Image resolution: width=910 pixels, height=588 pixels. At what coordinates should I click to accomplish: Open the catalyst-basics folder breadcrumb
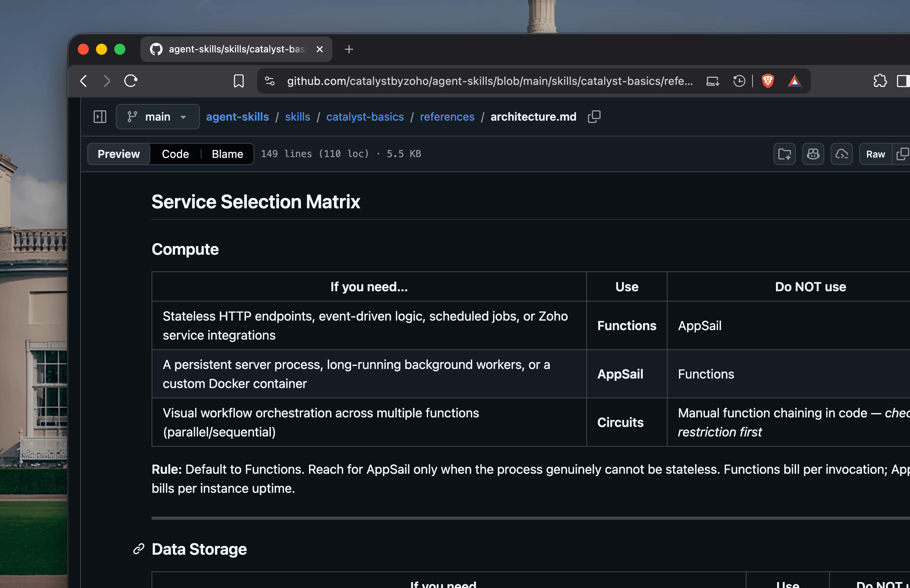[x=365, y=117]
